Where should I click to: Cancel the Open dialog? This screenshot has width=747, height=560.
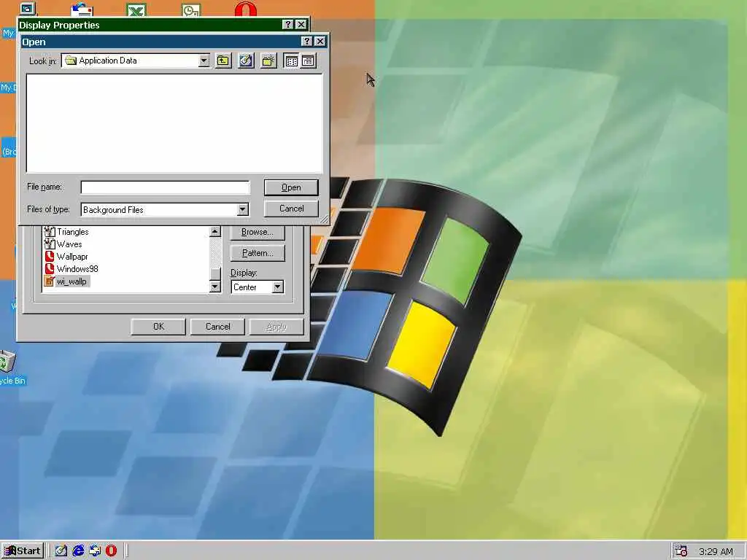click(291, 209)
